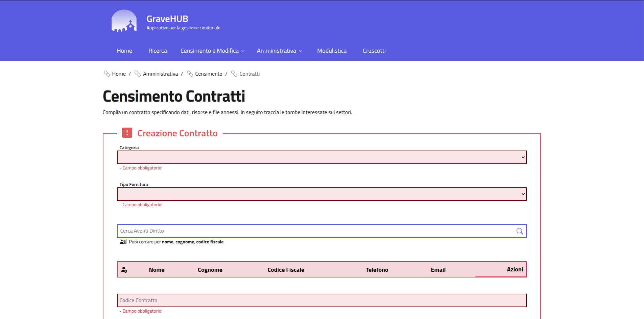
Task: Open the Categoria dropdown
Action: (321, 157)
